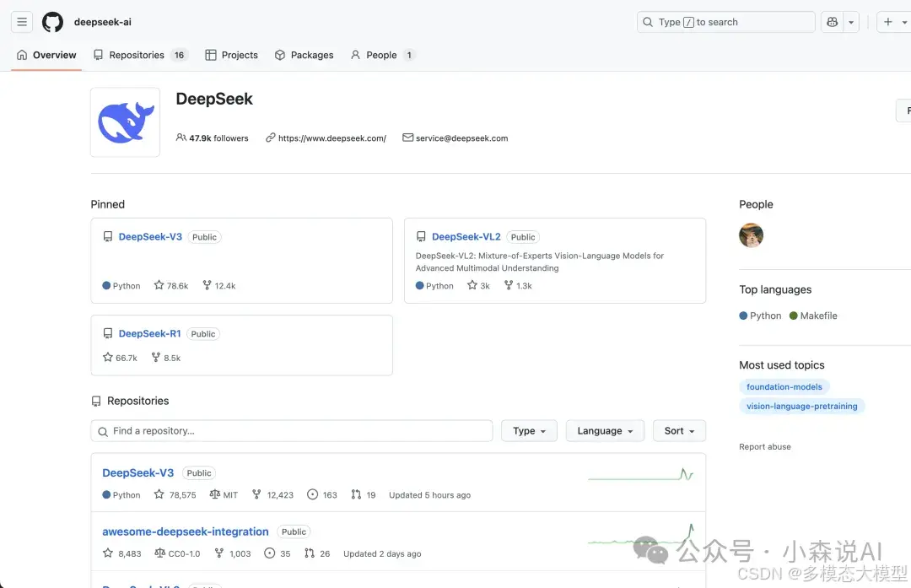Click the People sidebar heading
Screen dimensions: 911x588
[x=756, y=204]
